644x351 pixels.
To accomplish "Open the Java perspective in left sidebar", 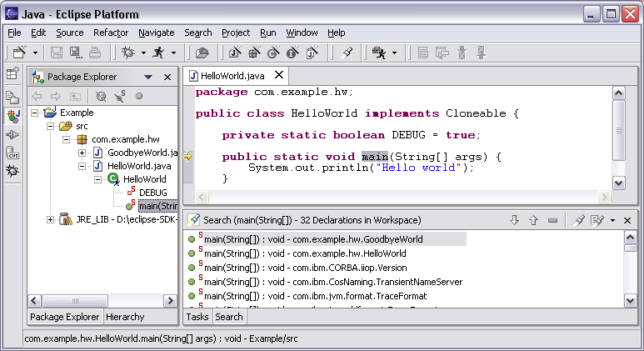I will pyautogui.click(x=12, y=116).
